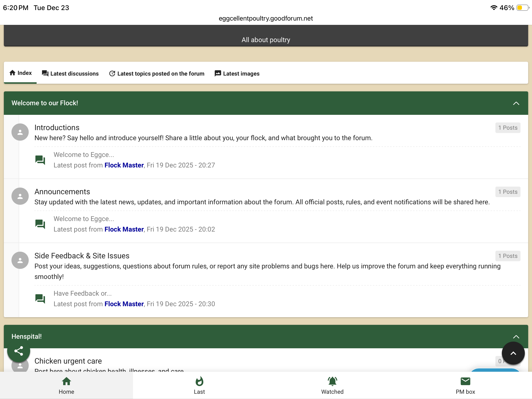Screen dimensions: 532x399
Task: Tap the Watched bell icon
Action: [x=332, y=381]
